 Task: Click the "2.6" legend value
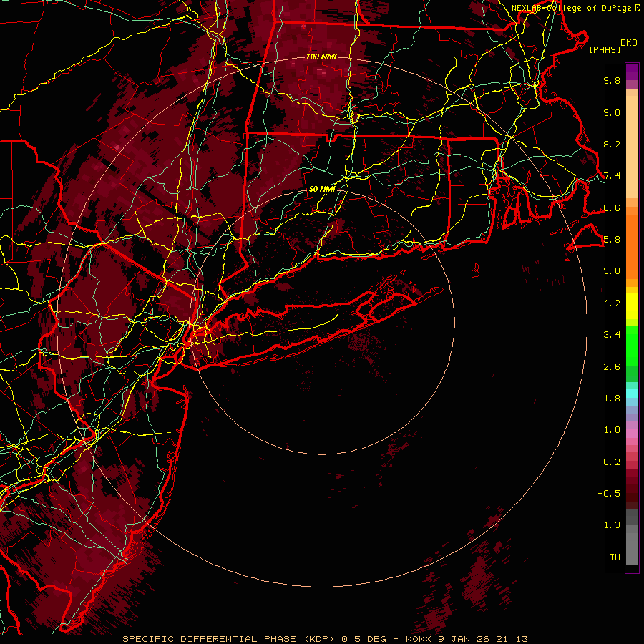[612, 367]
